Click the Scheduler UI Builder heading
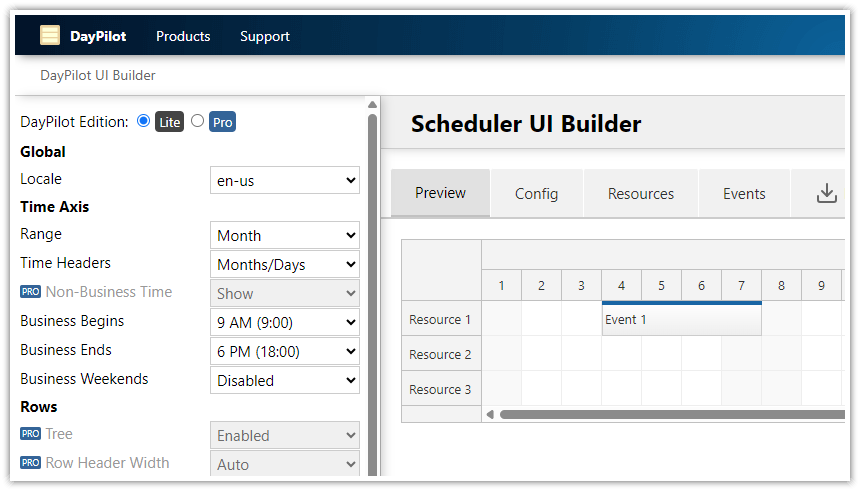860x491 pixels. pyautogui.click(x=526, y=124)
